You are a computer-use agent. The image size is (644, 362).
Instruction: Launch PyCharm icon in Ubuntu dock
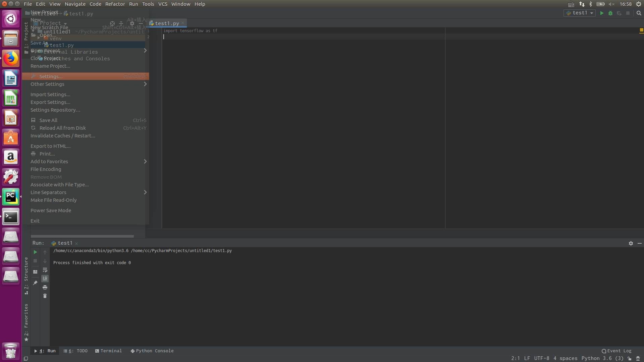11,197
